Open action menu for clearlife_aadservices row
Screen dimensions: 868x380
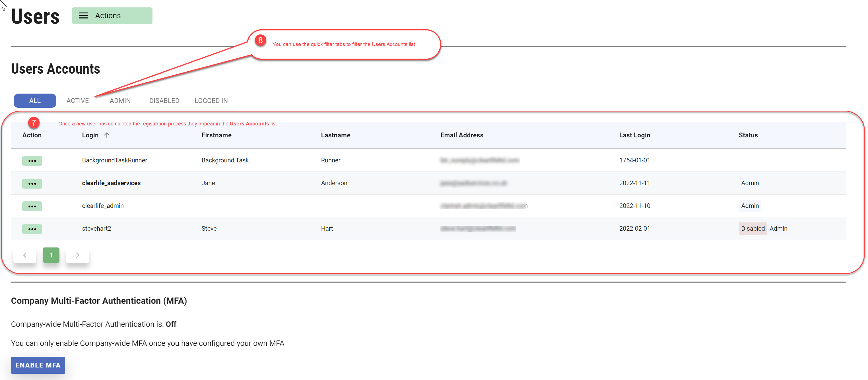32,183
